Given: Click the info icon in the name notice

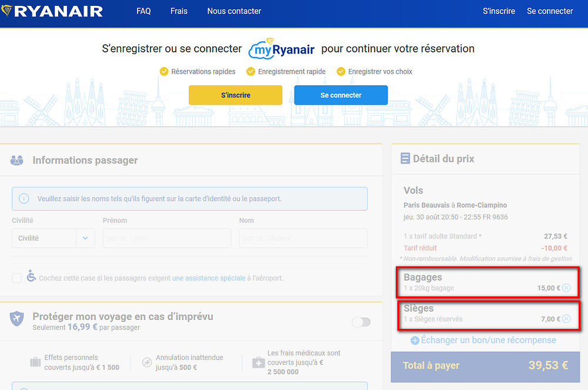Looking at the screenshot, I should 24,198.
